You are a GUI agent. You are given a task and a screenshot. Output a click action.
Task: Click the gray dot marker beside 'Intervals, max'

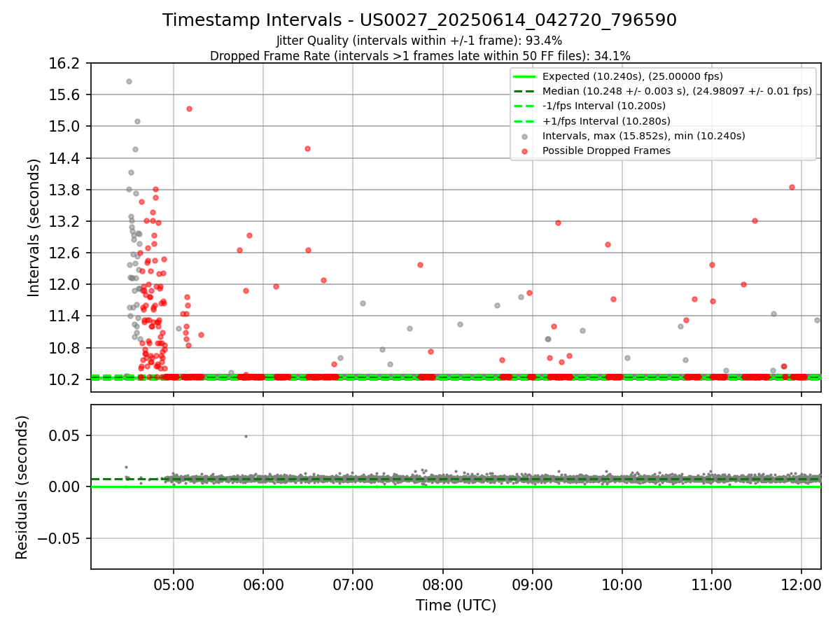(x=525, y=136)
